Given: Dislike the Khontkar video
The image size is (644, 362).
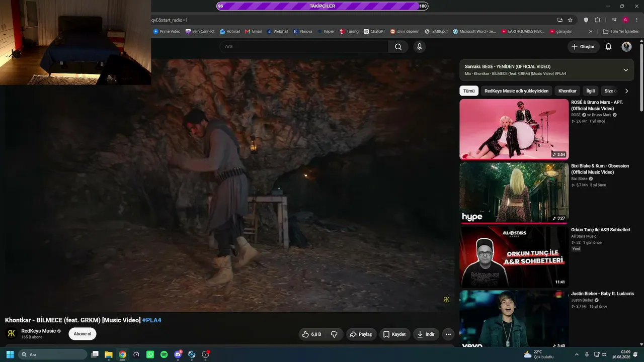Looking at the screenshot, I should pyautogui.click(x=334, y=334).
